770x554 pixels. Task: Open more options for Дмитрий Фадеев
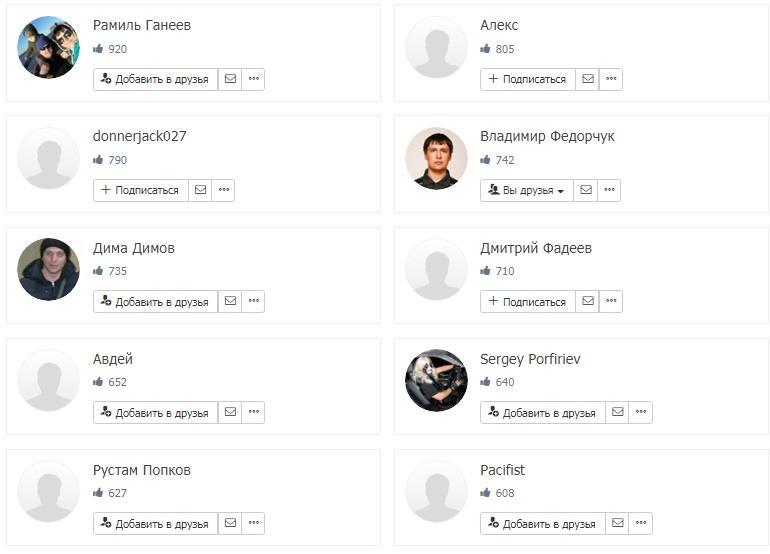click(611, 301)
